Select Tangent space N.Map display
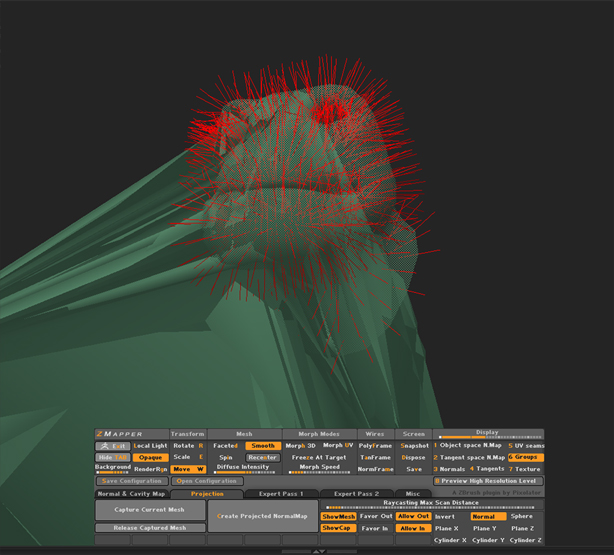614x555 pixels. point(469,457)
